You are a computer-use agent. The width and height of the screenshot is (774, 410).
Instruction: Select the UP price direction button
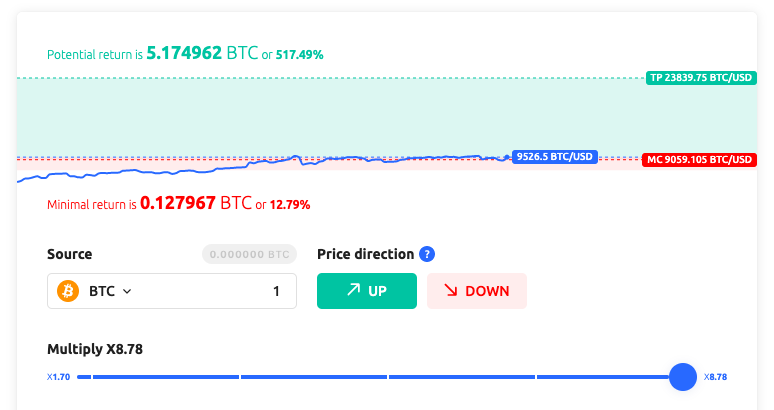pyautogui.click(x=366, y=291)
